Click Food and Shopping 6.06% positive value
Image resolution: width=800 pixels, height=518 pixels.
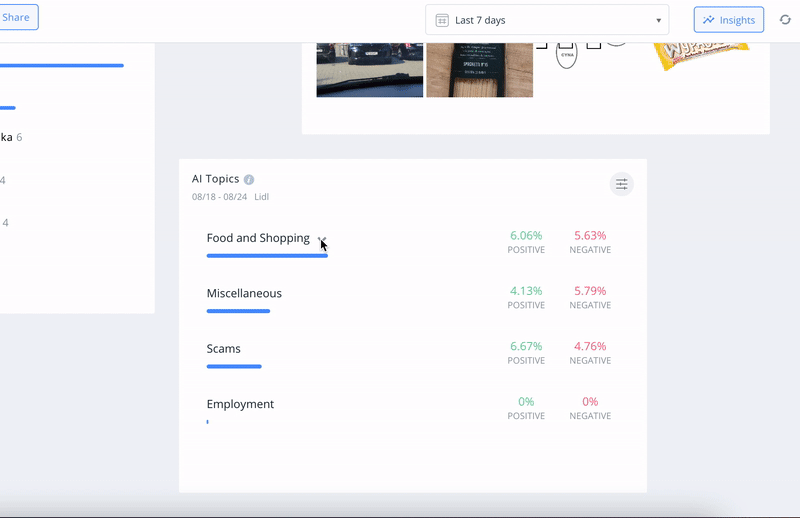pyautogui.click(x=526, y=236)
